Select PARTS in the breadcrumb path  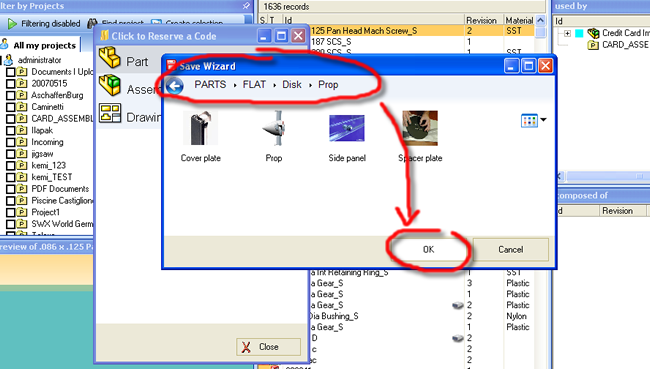(x=210, y=85)
